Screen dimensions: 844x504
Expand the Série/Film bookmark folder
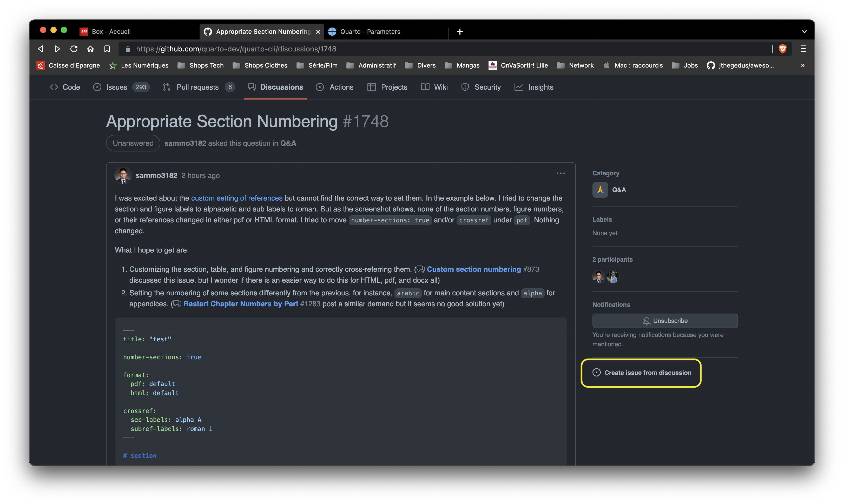point(317,65)
